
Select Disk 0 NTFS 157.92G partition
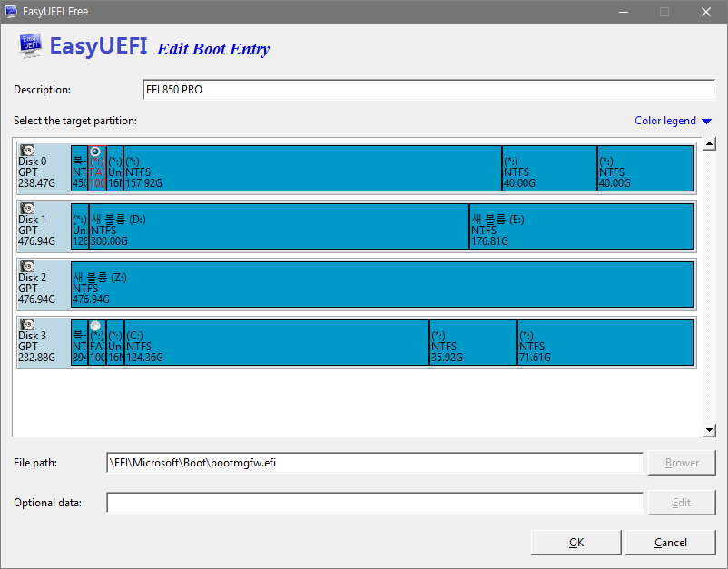[x=313, y=168]
